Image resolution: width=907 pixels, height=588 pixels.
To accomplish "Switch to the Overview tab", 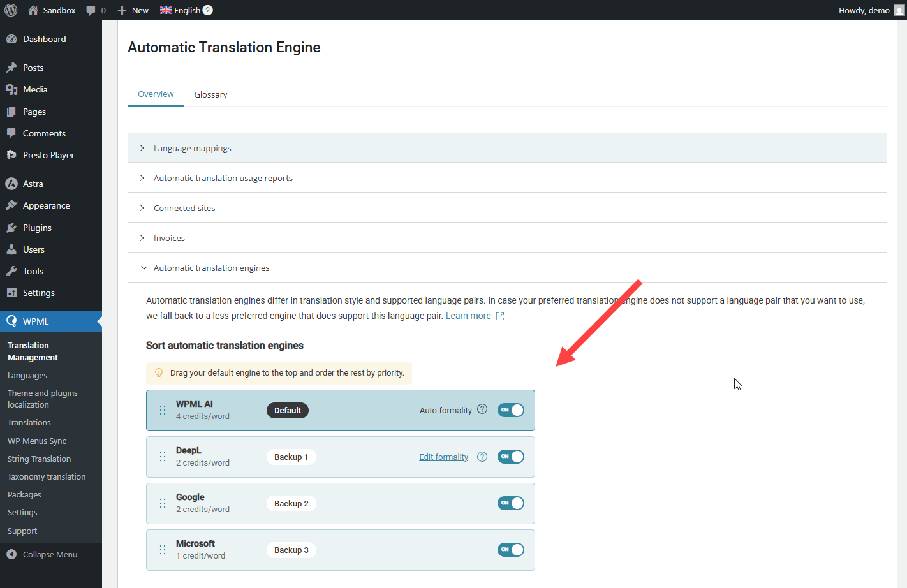I will pos(156,94).
